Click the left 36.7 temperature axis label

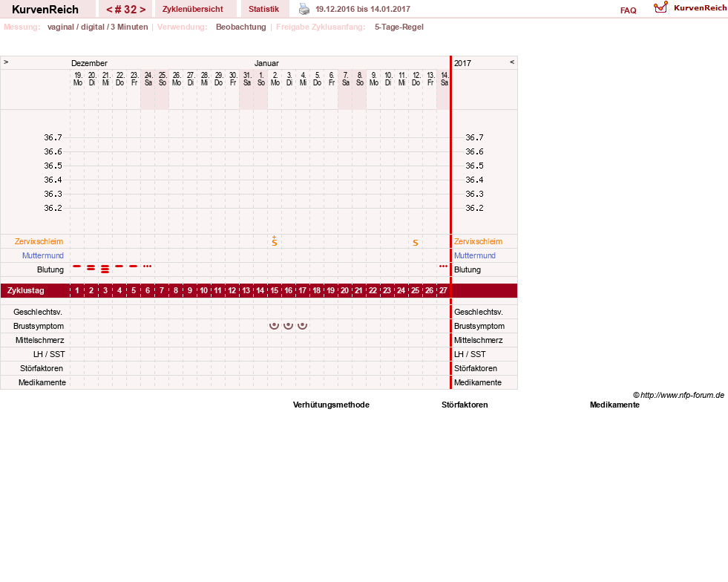[x=53, y=137]
